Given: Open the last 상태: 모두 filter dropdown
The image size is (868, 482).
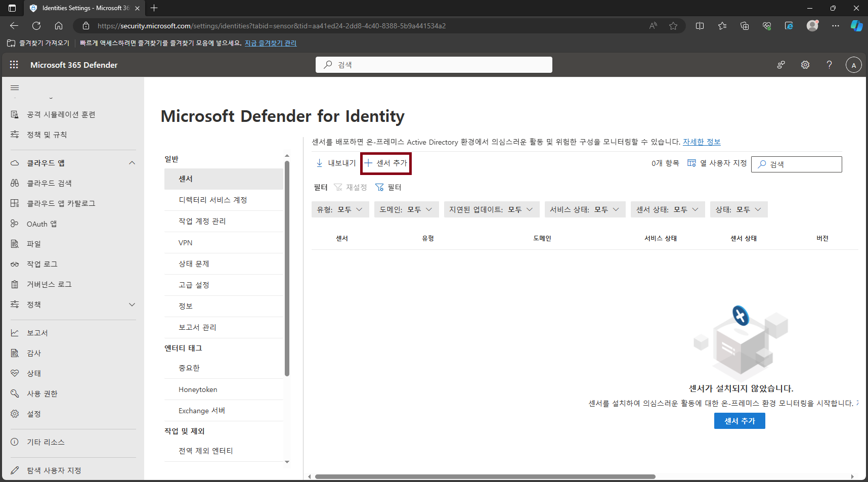Looking at the screenshot, I should (x=739, y=209).
